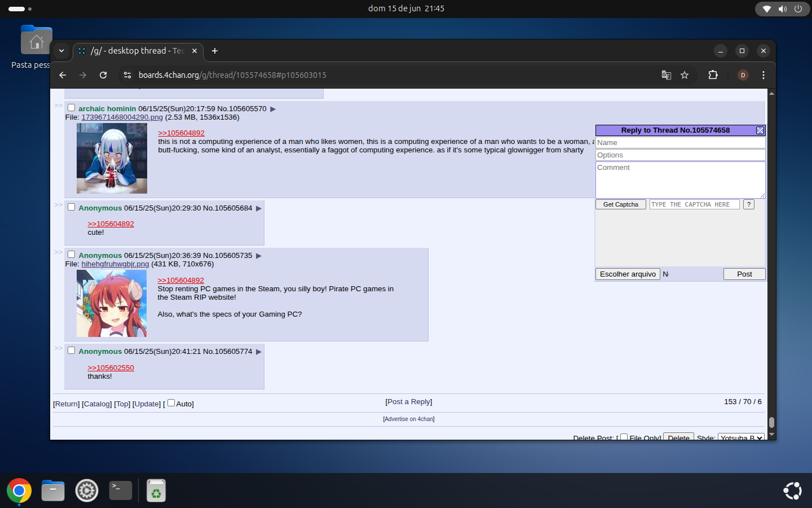The image size is (812, 508).
Task: Open the Style dropdown Yotsuba B
Action: [741, 437]
